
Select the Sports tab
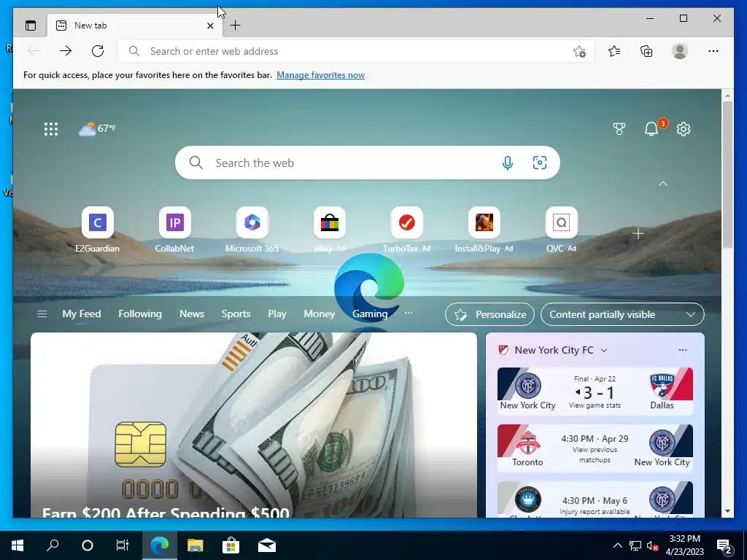point(236,314)
